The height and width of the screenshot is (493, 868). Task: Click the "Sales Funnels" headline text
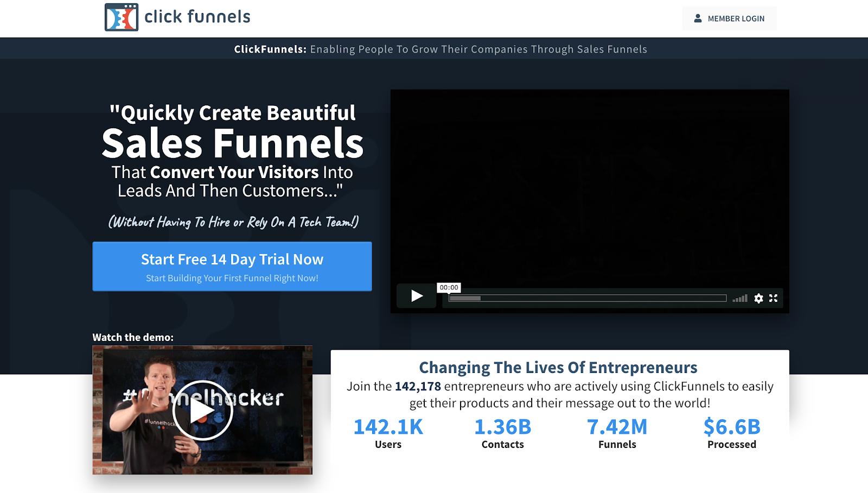click(233, 143)
